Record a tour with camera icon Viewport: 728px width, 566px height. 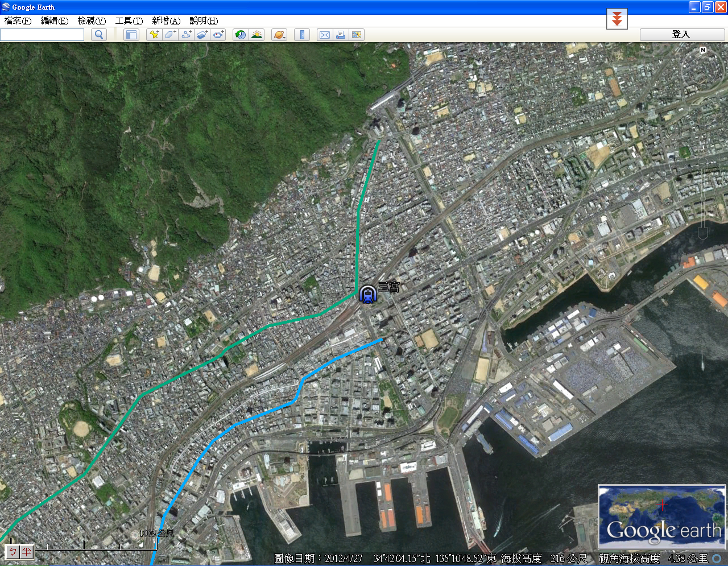218,35
